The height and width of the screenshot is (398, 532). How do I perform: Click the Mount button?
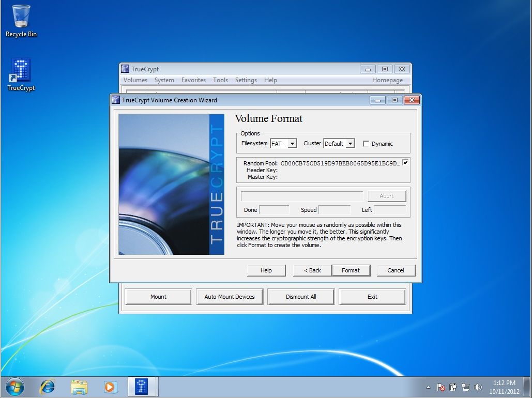click(x=158, y=297)
